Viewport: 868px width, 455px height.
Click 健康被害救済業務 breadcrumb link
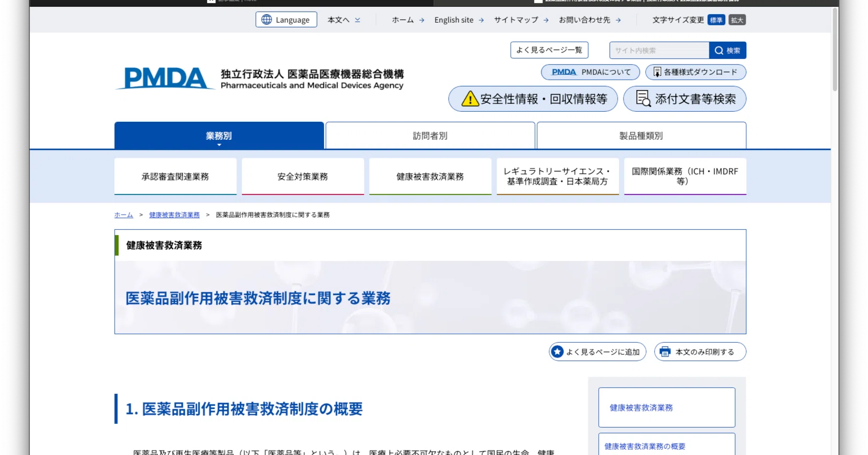(x=174, y=215)
